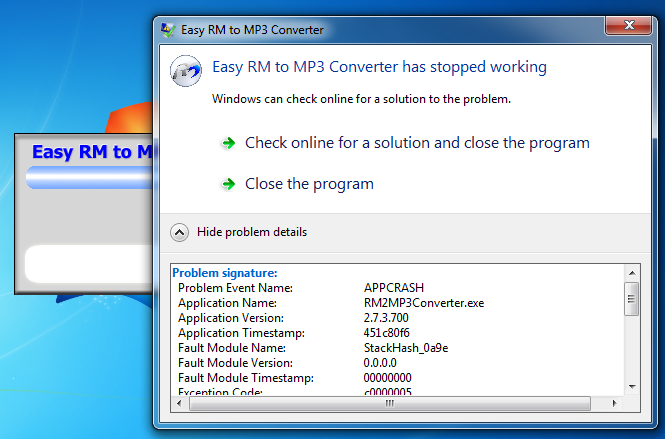The image size is (665, 439).
Task: Click green arrow next to Check online option
Action: (x=229, y=143)
